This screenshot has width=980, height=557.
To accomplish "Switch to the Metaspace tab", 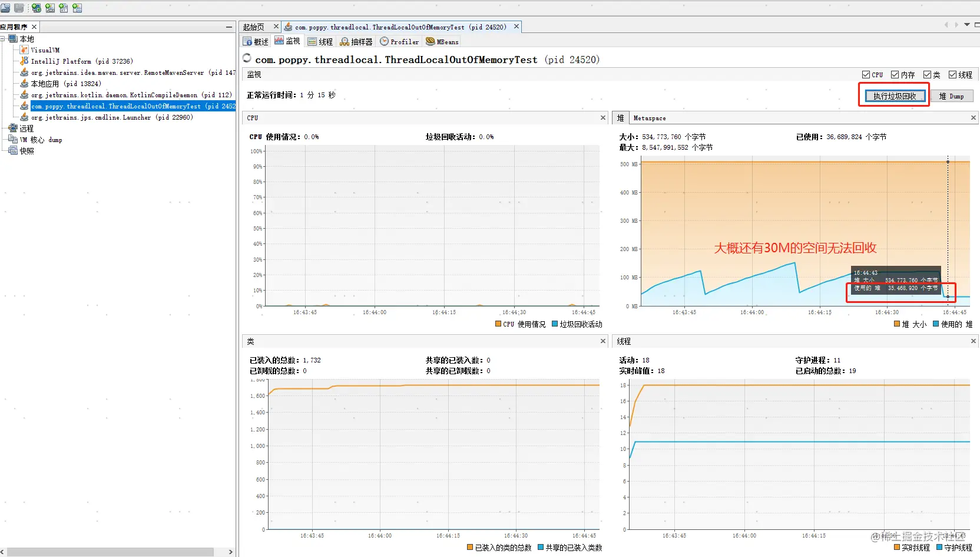I will [650, 118].
